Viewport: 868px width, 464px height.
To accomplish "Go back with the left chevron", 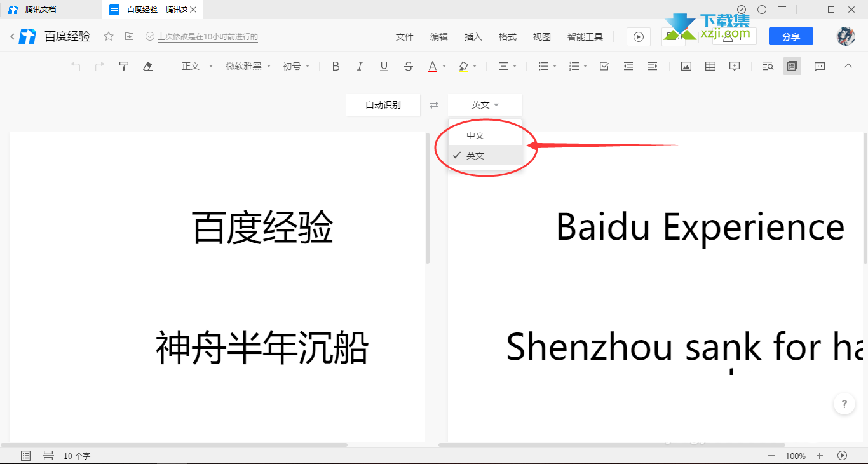I will [12, 37].
